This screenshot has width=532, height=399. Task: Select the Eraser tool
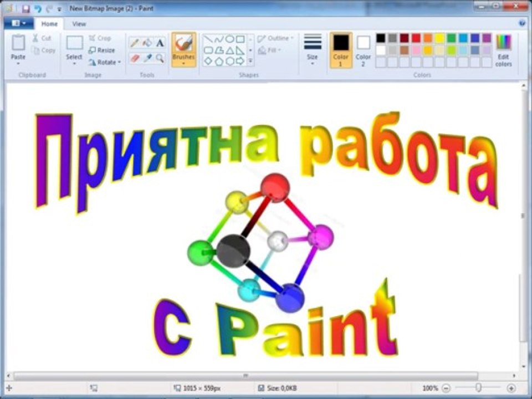[134, 58]
